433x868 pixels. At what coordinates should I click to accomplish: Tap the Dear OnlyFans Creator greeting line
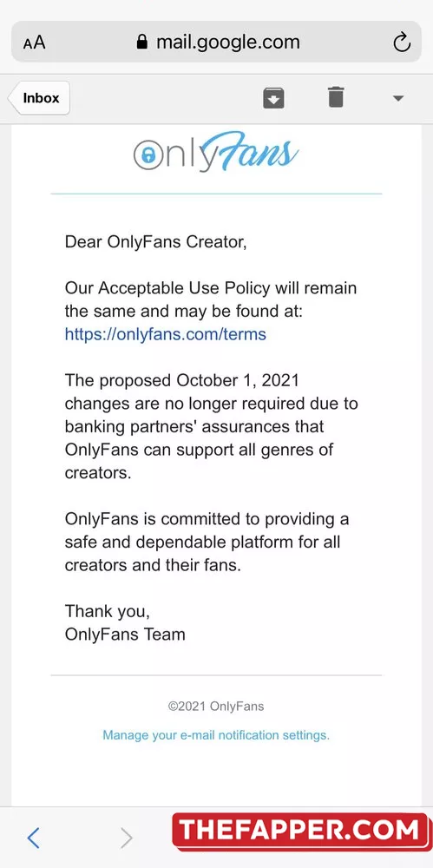click(x=155, y=242)
